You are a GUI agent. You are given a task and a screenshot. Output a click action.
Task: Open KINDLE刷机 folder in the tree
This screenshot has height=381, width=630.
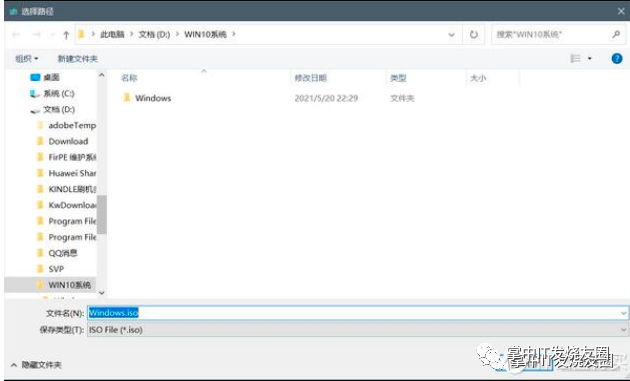72,189
